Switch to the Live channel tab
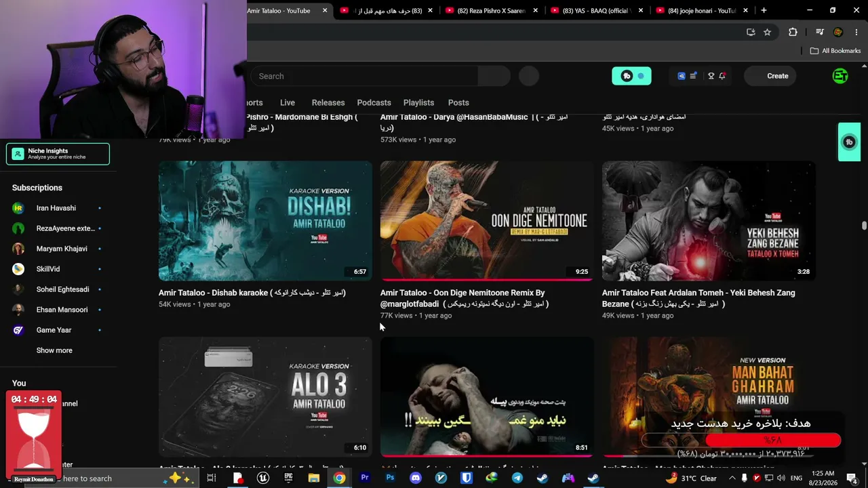Viewport: 868px width, 488px height. [288, 102]
